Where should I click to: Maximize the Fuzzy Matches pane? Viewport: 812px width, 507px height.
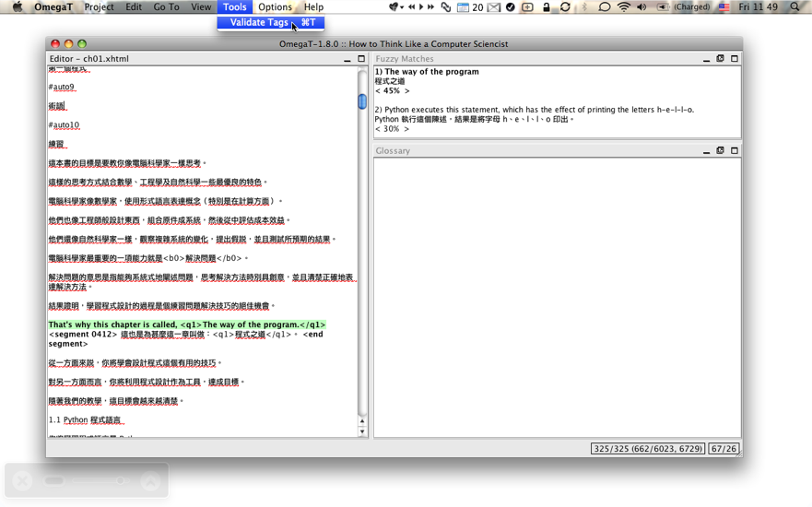(x=735, y=59)
